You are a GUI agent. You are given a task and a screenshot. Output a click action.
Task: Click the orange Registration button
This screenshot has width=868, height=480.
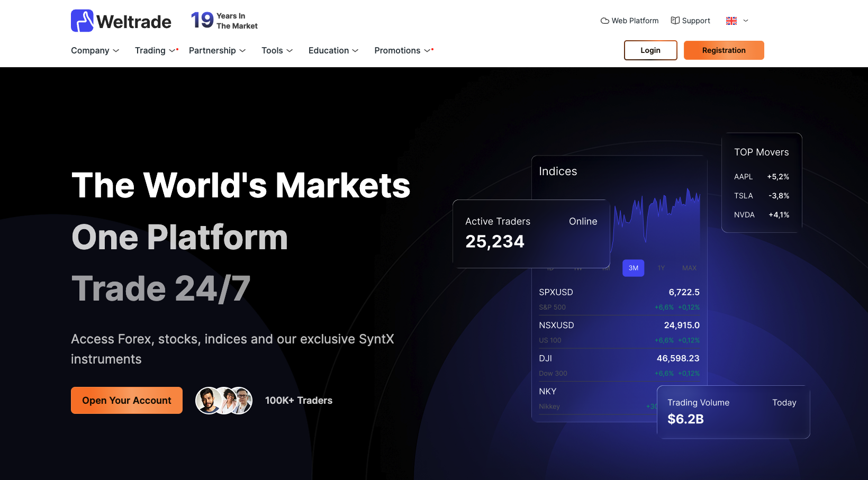pos(724,50)
